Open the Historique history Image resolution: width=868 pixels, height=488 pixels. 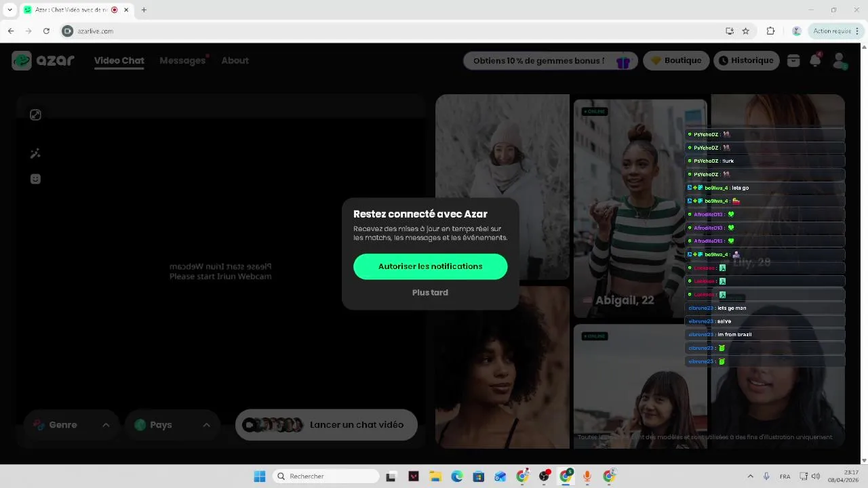coord(746,60)
